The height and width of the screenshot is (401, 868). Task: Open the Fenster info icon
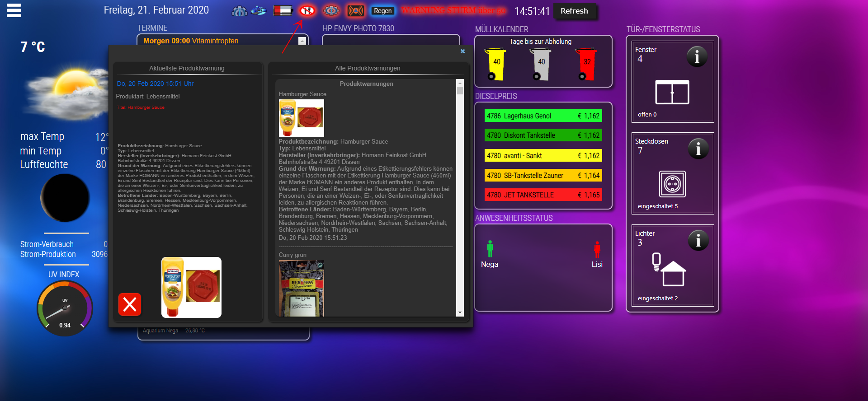tap(697, 57)
